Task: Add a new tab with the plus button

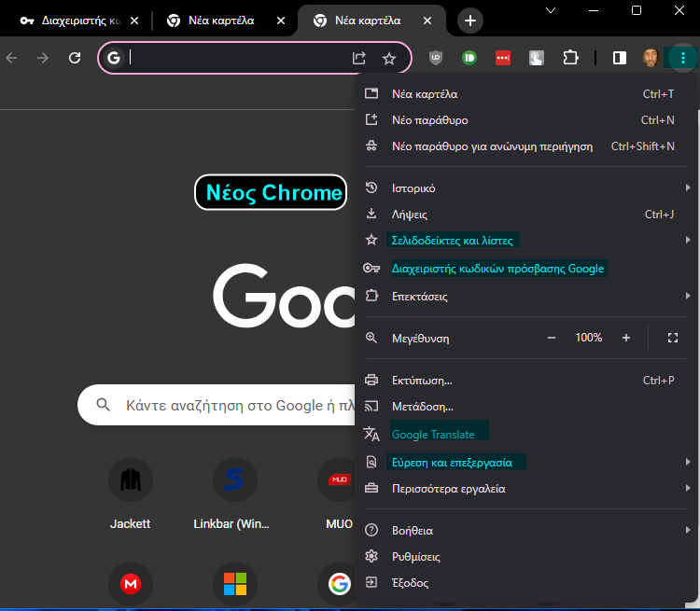Action: click(x=470, y=21)
